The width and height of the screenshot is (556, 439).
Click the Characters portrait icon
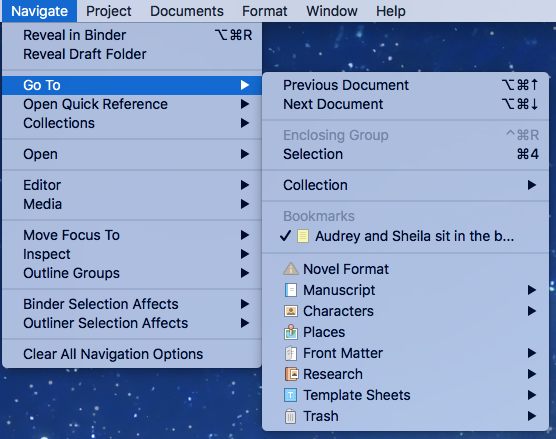point(291,311)
